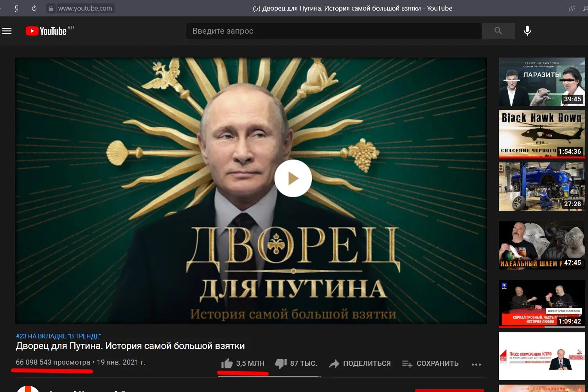Reload the page with browser refresh icon
This screenshot has width=588, height=392.
pos(34,8)
